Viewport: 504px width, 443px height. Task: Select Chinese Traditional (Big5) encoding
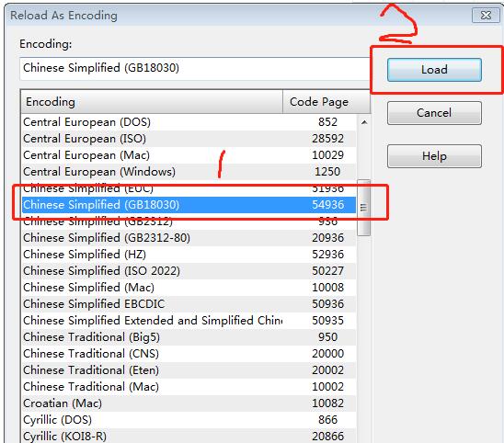[x=189, y=337]
